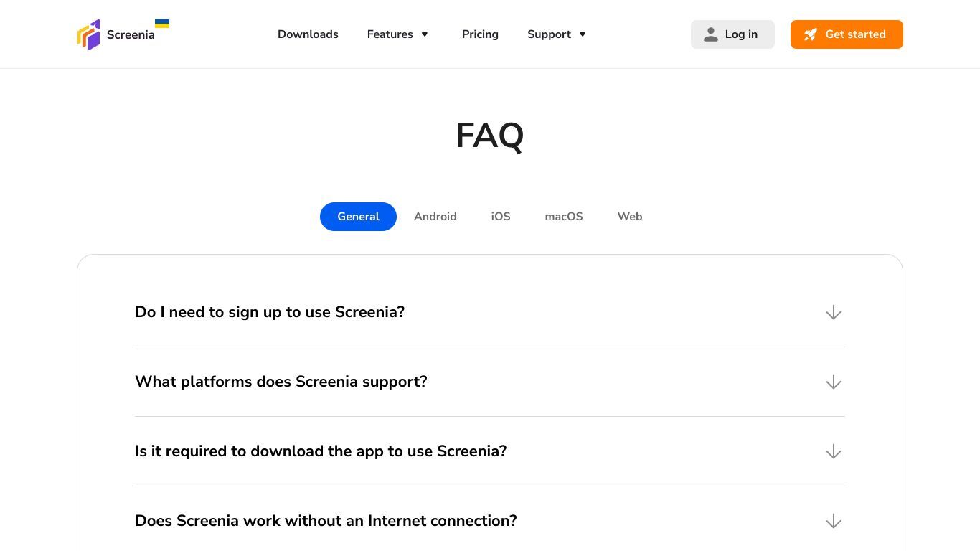Switch to the Android FAQ tab
Image resolution: width=980 pixels, height=551 pixels.
click(x=435, y=217)
